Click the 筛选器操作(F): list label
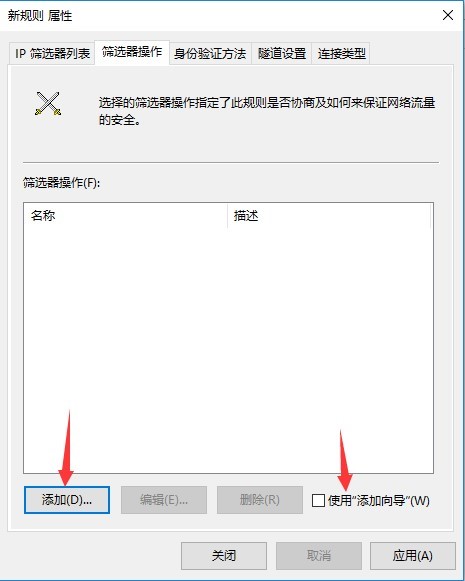Screen dimensions: 465x581 (x=62, y=183)
